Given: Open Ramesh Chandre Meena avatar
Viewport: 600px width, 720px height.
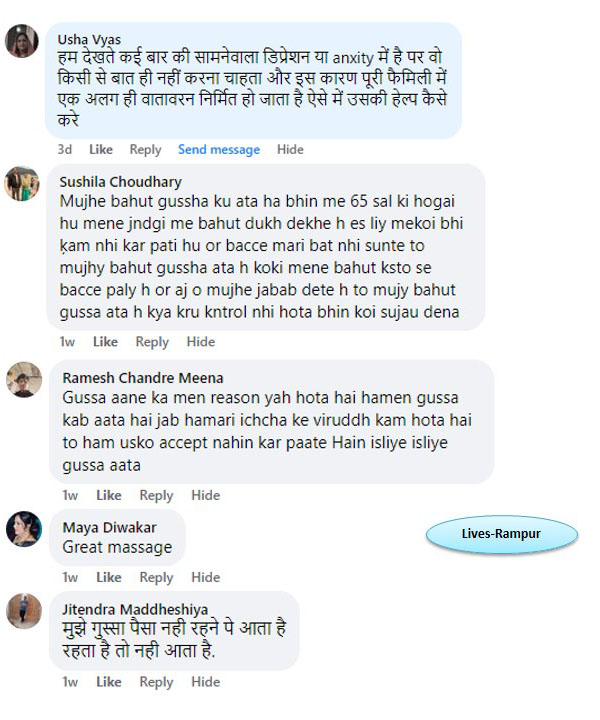Looking at the screenshot, I should tap(24, 380).
